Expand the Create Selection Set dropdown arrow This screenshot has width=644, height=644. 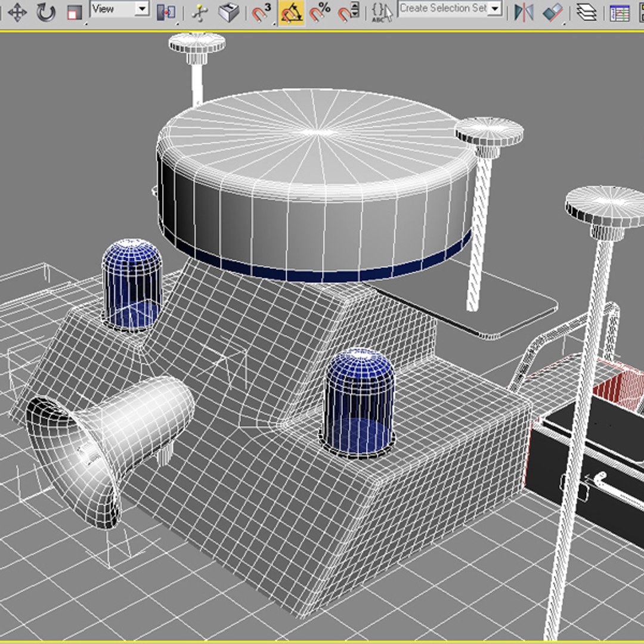point(496,8)
